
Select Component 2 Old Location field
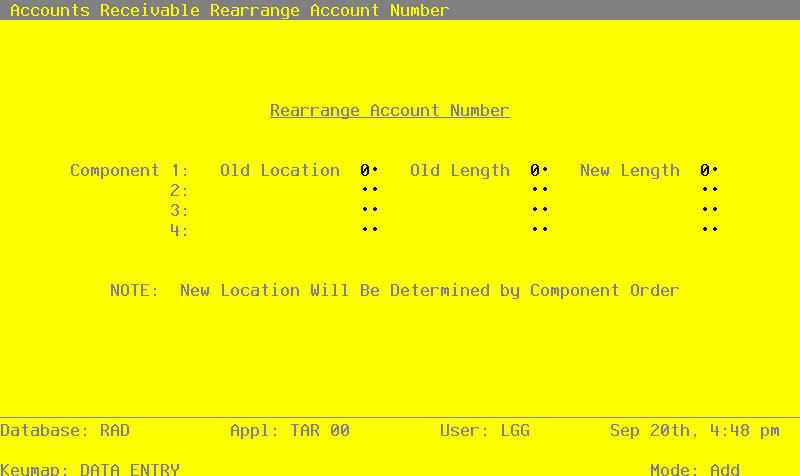click(369, 190)
